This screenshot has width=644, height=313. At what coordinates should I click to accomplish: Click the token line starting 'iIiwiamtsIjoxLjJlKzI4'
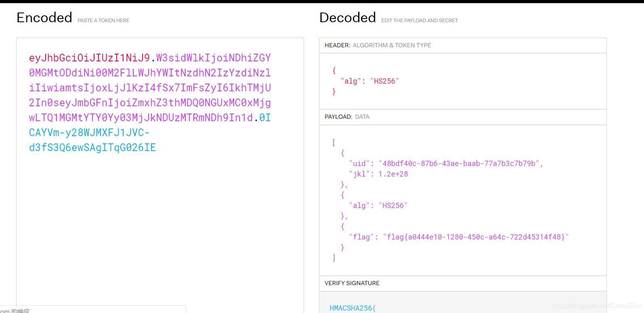click(x=150, y=88)
